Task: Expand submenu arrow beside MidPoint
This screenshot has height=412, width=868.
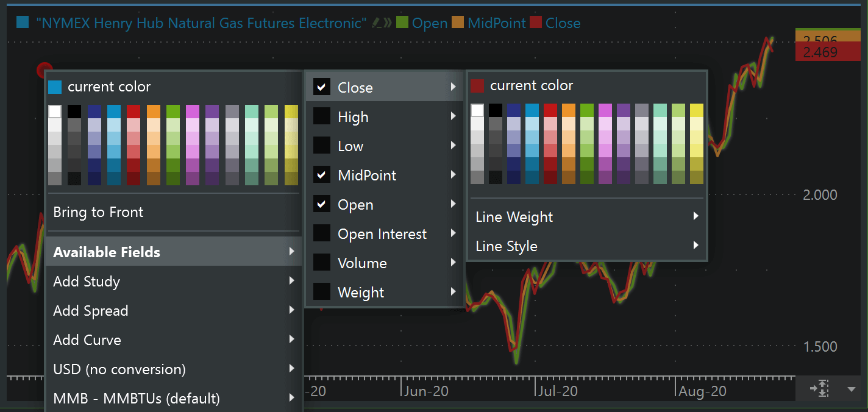Action: pyautogui.click(x=454, y=175)
